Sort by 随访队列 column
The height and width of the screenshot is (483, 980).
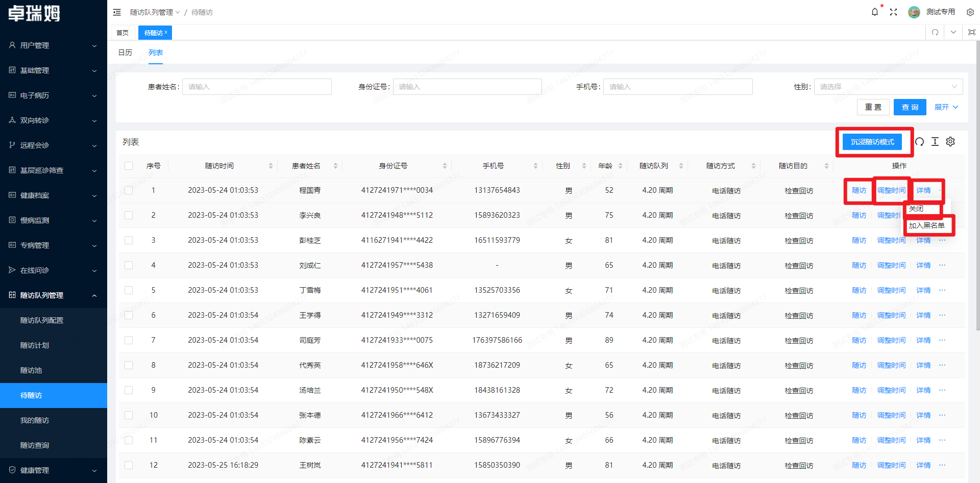tap(681, 166)
